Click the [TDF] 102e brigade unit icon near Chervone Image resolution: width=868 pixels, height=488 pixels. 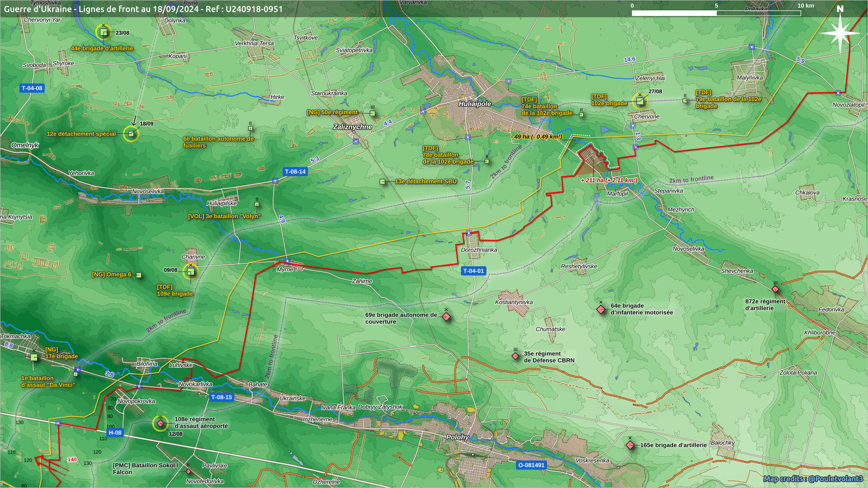[x=640, y=101]
